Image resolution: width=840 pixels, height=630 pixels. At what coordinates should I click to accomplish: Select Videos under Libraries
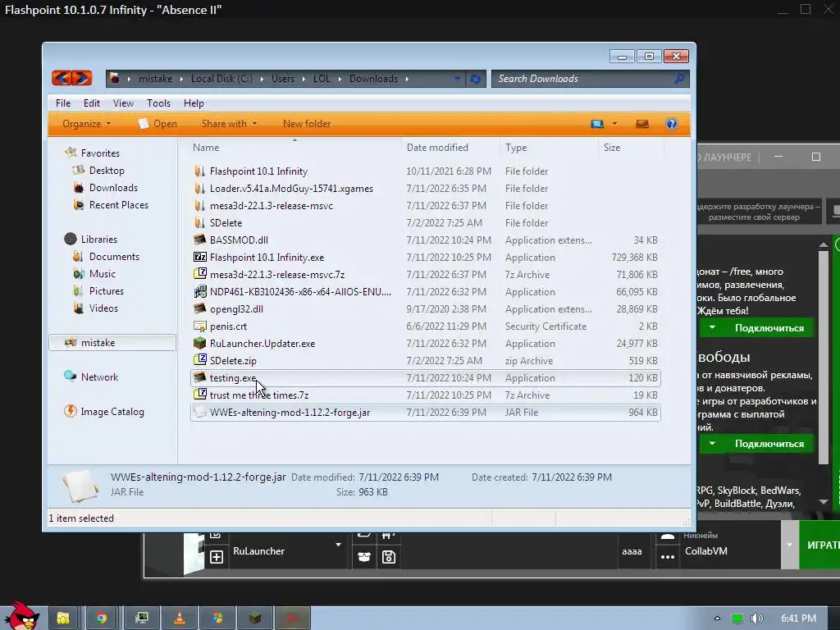pos(103,308)
